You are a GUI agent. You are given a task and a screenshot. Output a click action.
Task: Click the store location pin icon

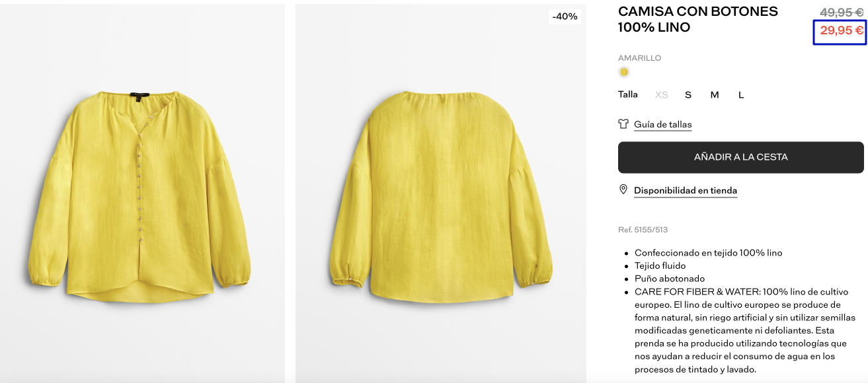(623, 190)
